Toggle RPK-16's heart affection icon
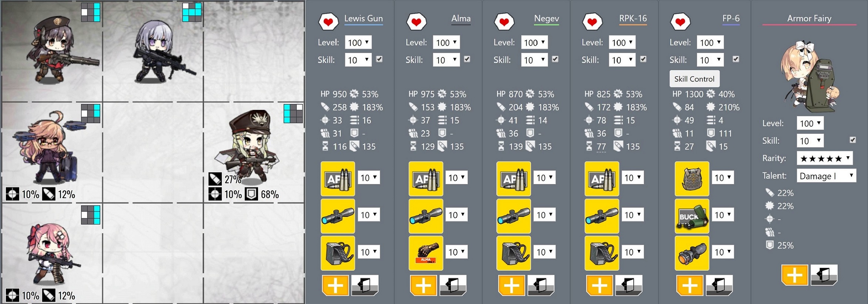 point(592,21)
